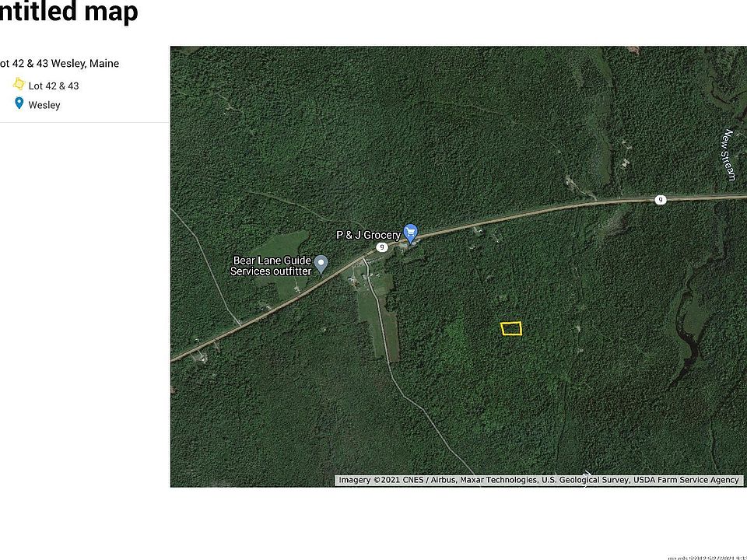Select the gray Bear Lane Guide Services pin
The width and height of the screenshot is (747, 560).
coord(321,264)
